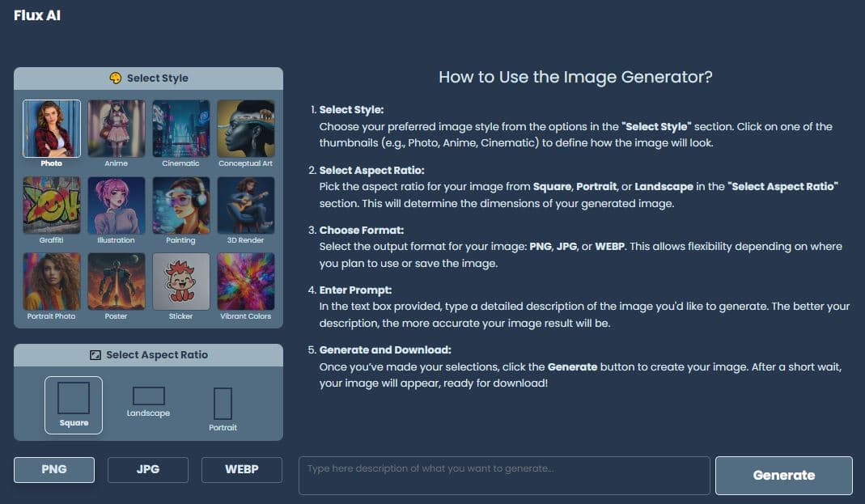
Task: Click the palette icon beside Select Style
Action: (115, 78)
